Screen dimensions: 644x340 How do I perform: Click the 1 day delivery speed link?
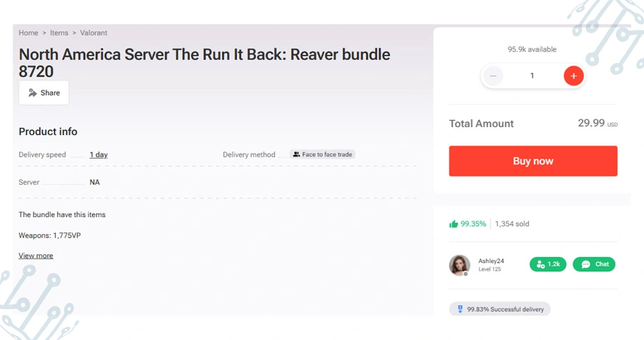point(99,155)
